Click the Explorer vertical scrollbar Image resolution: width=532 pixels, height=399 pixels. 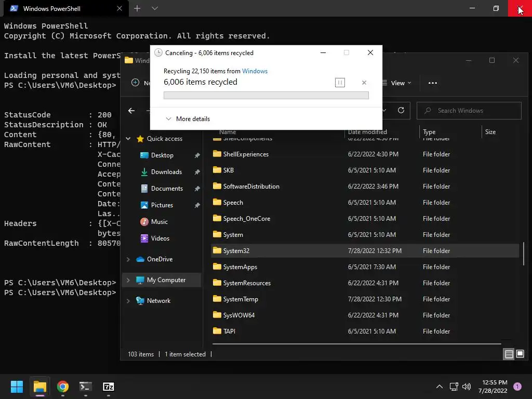524,253
